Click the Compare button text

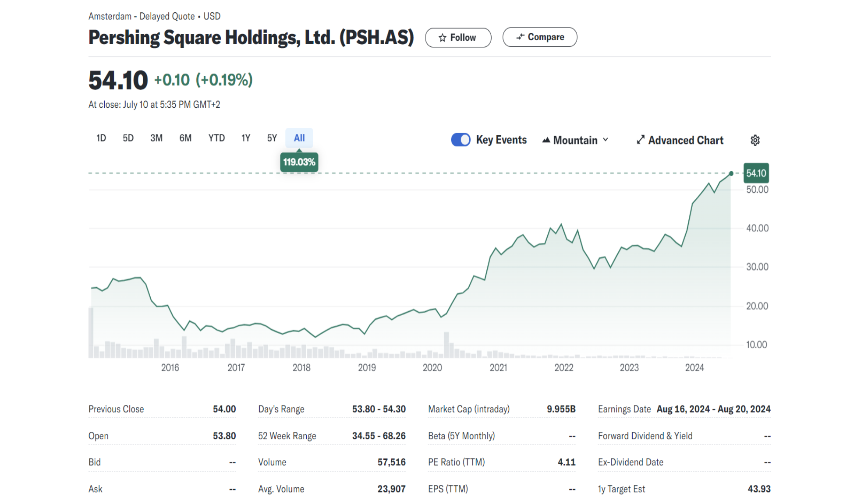pyautogui.click(x=545, y=37)
